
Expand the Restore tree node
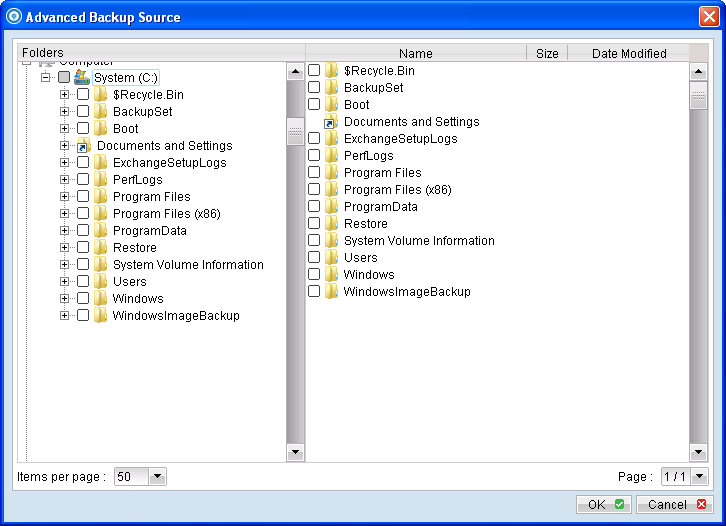(x=64, y=247)
